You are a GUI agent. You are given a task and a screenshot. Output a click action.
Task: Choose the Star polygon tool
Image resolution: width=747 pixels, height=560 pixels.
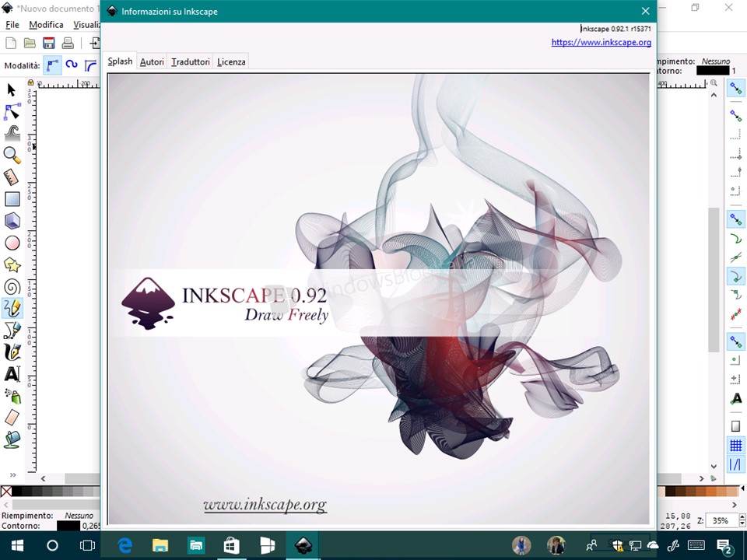click(x=12, y=264)
